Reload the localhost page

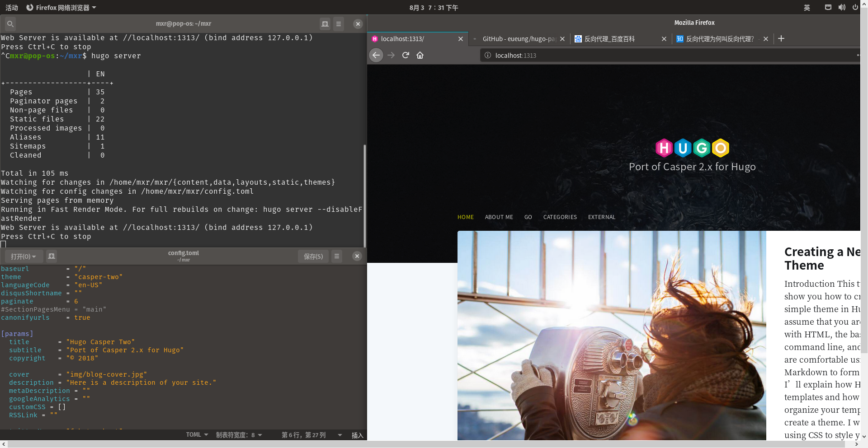pos(406,55)
